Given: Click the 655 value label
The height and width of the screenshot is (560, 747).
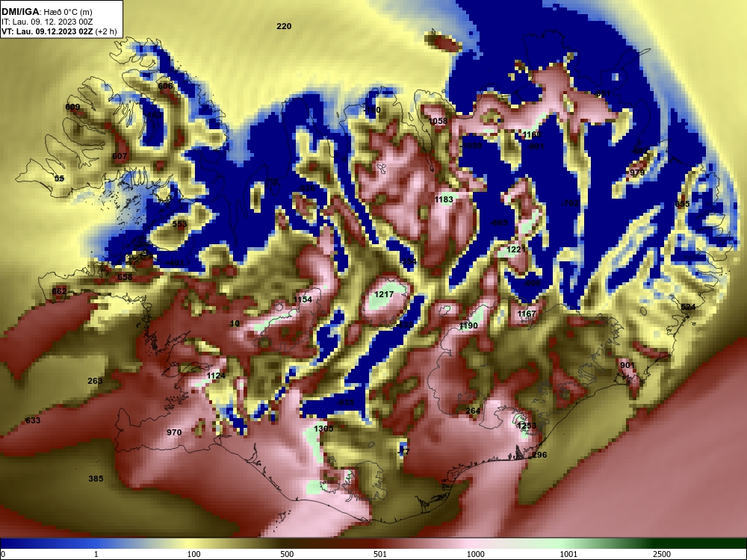Looking at the screenshot, I should [682, 204].
